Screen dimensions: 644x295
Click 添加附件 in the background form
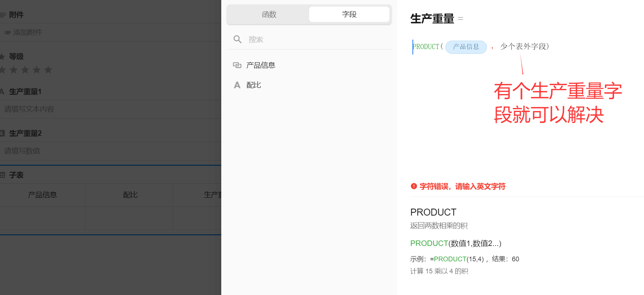(27, 33)
